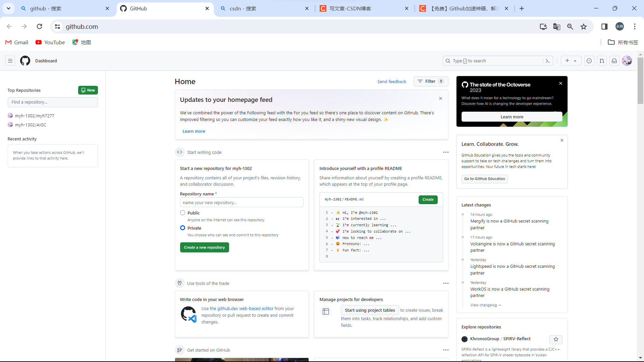Open the Notifications inbox icon
Image resolution: width=644 pixels, height=362 pixels.
point(614,61)
